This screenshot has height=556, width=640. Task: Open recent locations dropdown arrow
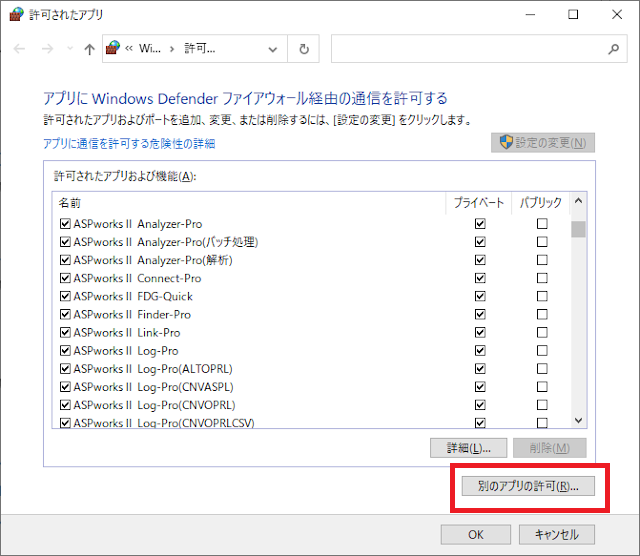(68, 49)
